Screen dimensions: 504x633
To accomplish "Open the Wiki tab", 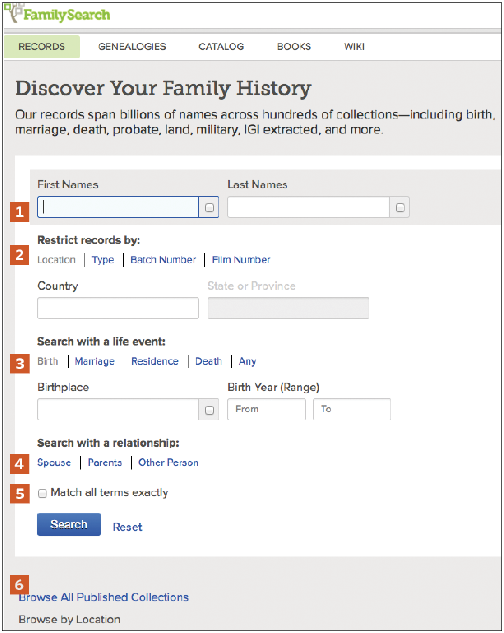I will [x=354, y=46].
